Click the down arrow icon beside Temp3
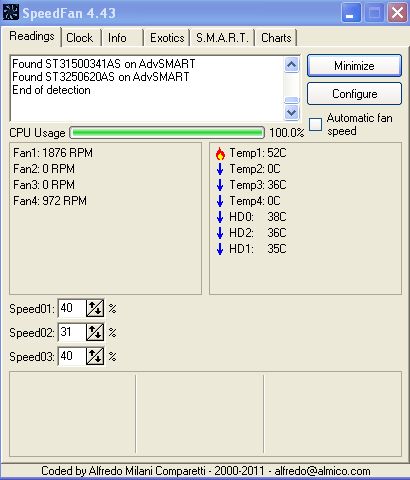 [x=220, y=185]
